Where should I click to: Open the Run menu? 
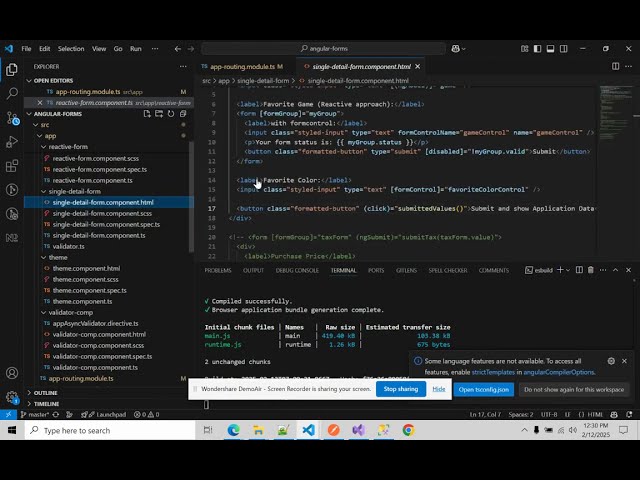click(x=136, y=49)
